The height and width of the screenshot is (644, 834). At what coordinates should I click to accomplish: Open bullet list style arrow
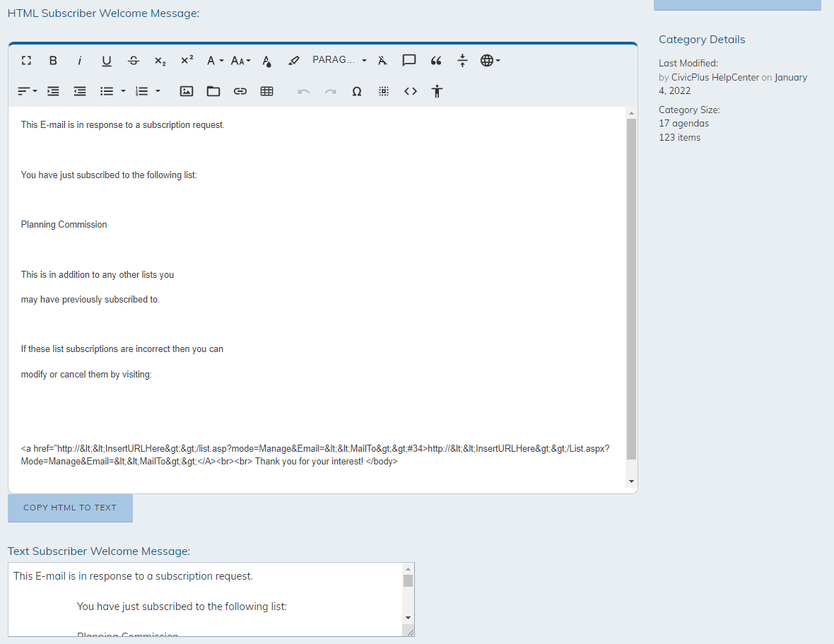[x=123, y=91]
